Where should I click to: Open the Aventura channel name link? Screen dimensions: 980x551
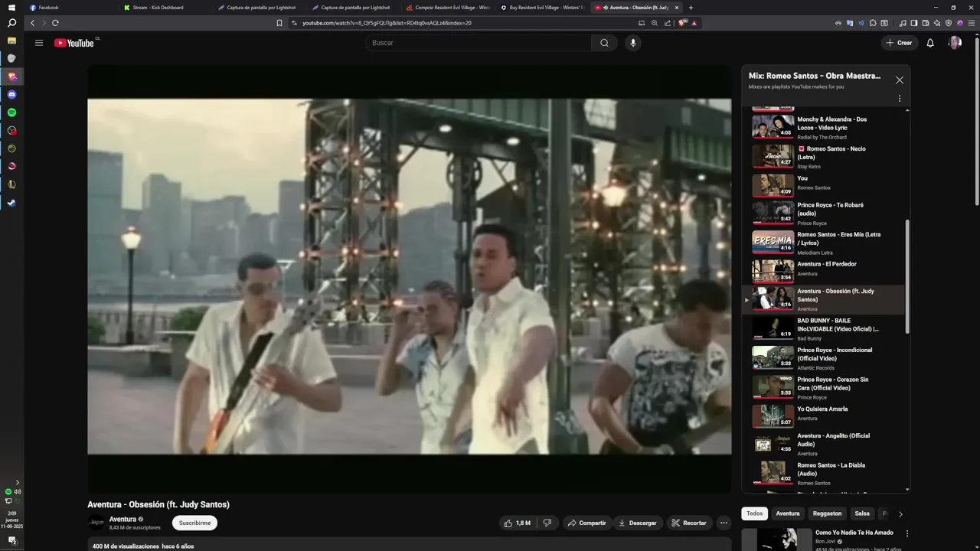coord(122,519)
